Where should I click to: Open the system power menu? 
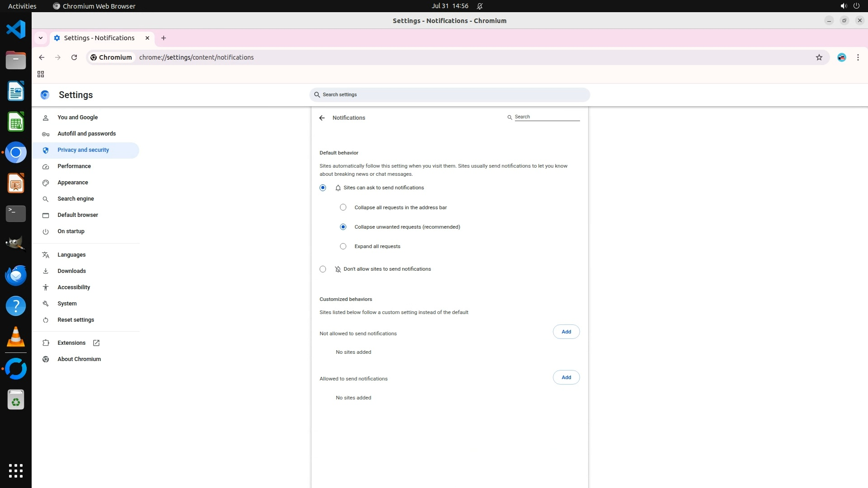[856, 6]
